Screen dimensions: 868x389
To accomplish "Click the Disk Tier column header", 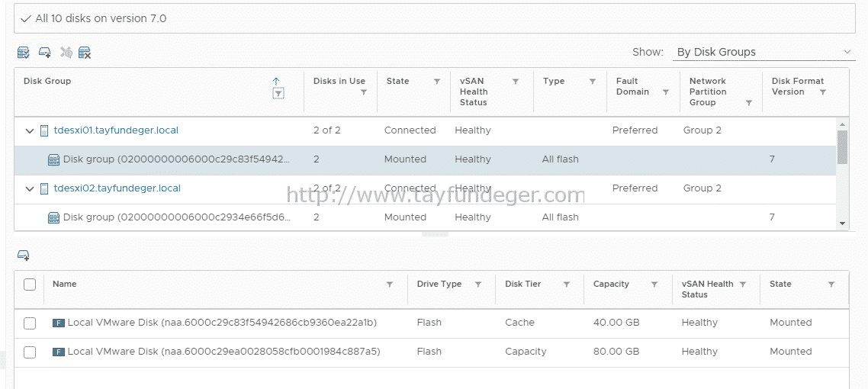I will pyautogui.click(x=522, y=284).
